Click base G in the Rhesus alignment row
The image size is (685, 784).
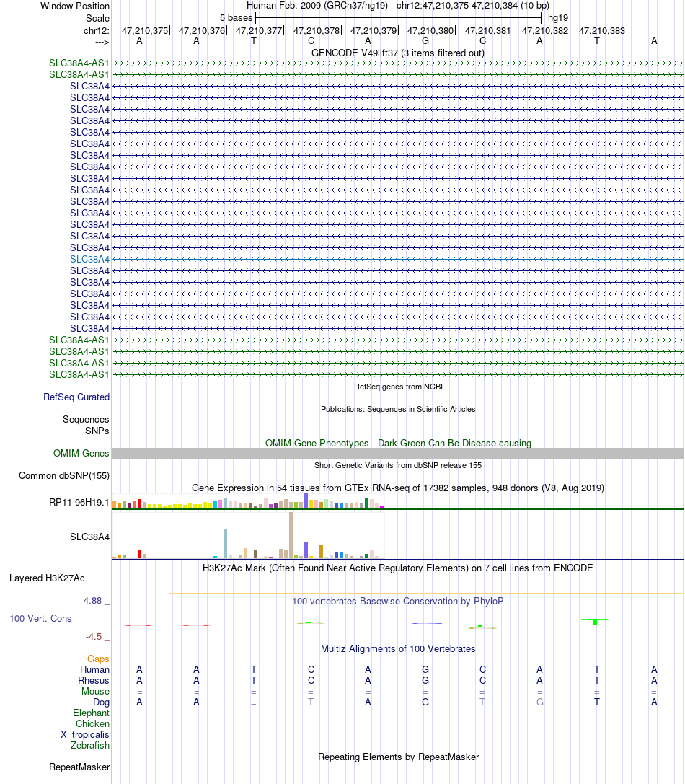(x=425, y=680)
